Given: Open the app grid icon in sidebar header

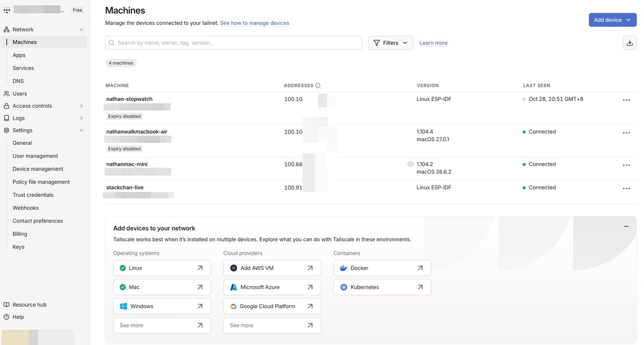Looking at the screenshot, I should [x=7, y=10].
